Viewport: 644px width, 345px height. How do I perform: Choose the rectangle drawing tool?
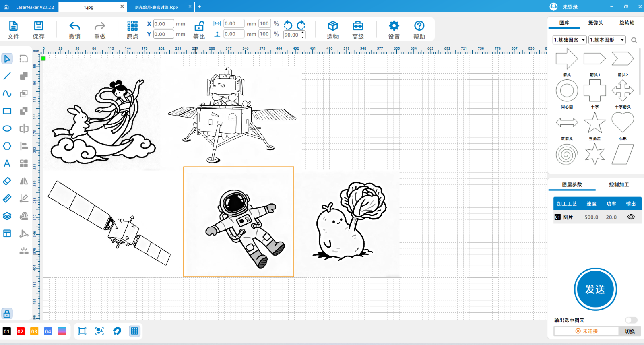7,111
